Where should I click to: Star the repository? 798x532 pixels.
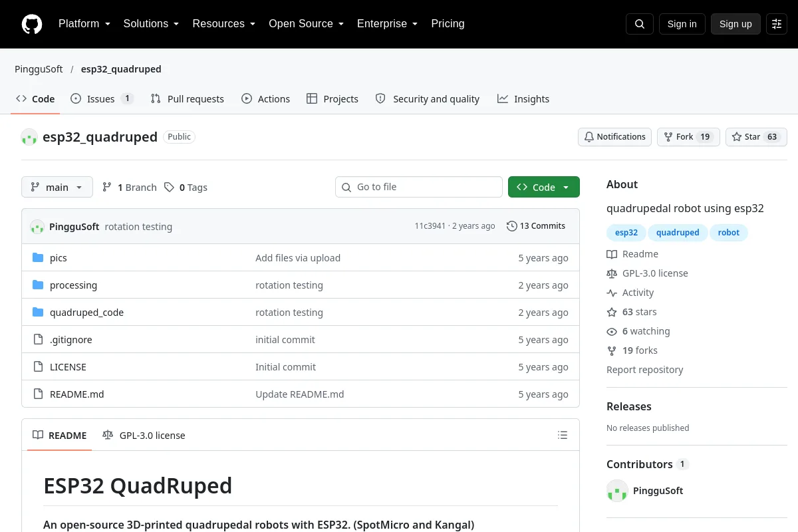[756, 137]
